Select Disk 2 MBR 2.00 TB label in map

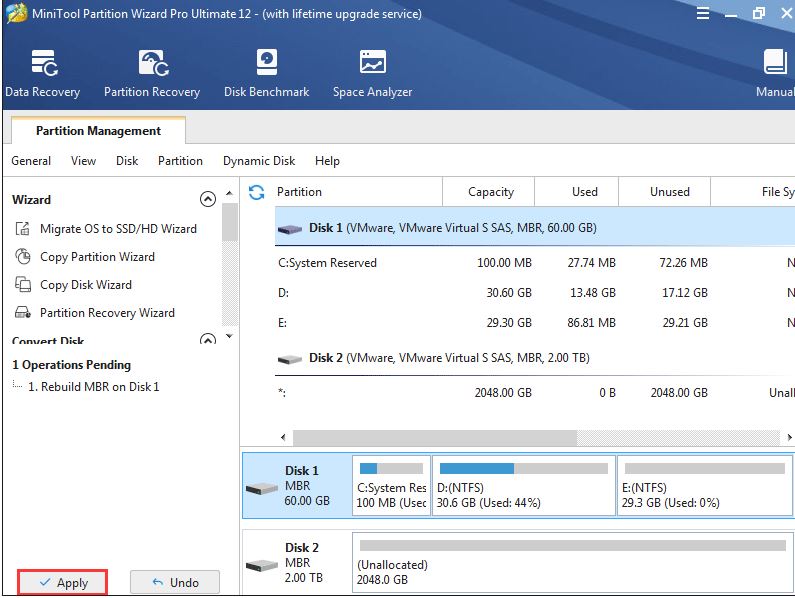[x=304, y=562]
